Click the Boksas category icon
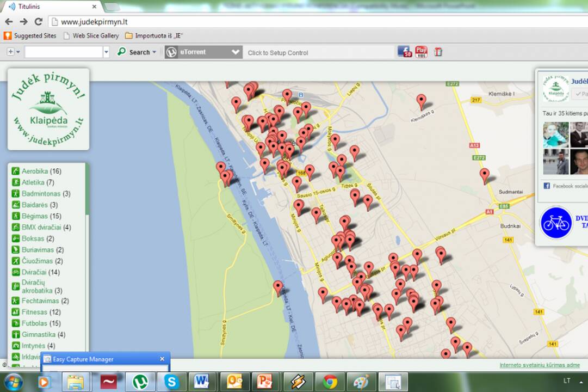 click(15, 238)
